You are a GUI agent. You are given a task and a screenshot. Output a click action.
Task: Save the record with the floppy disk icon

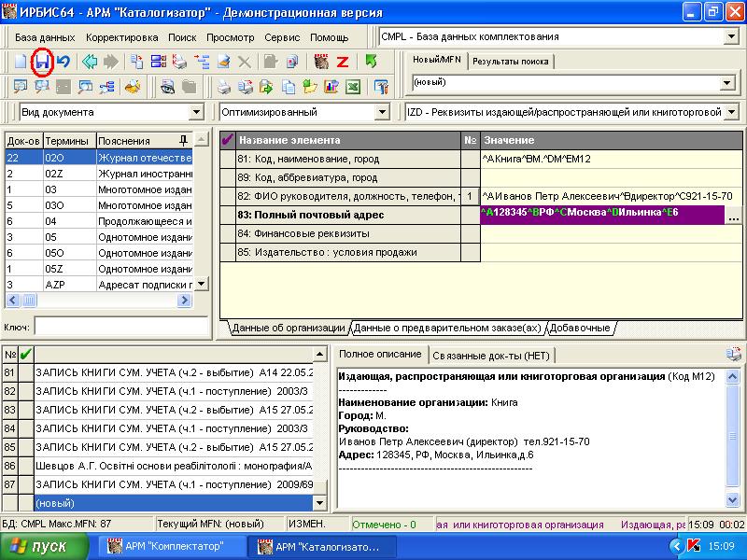(x=42, y=62)
